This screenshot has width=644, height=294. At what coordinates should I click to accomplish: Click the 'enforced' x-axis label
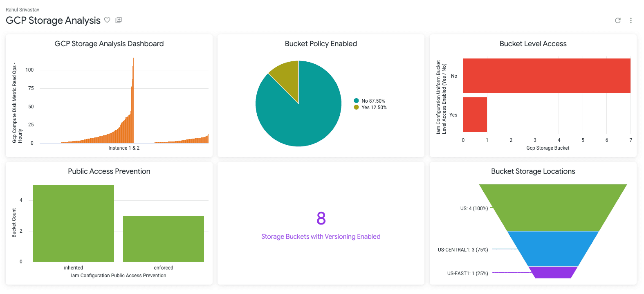pos(164,268)
